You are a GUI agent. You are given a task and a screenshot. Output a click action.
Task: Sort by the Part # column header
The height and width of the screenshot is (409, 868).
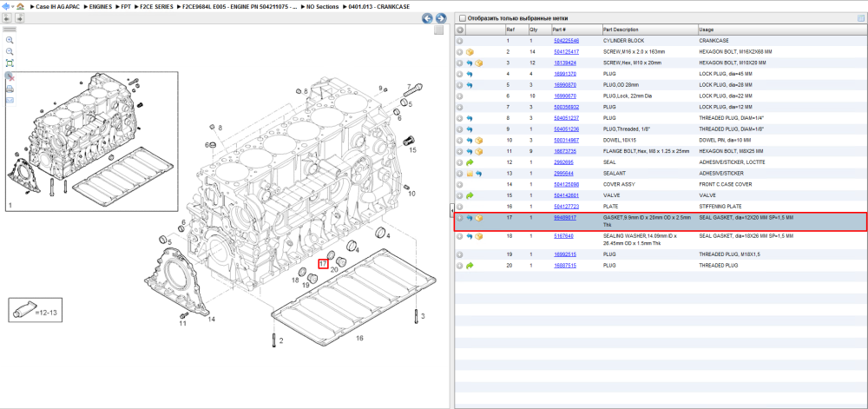tap(575, 30)
